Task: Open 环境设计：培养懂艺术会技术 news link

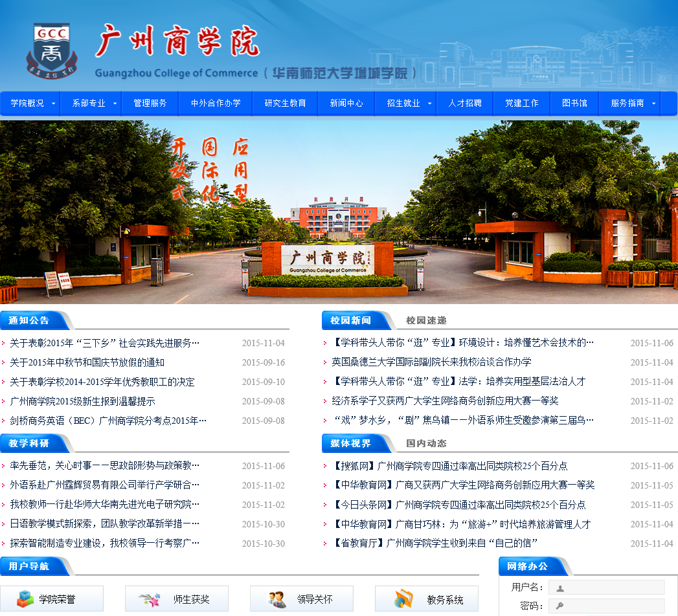Action: (462, 342)
